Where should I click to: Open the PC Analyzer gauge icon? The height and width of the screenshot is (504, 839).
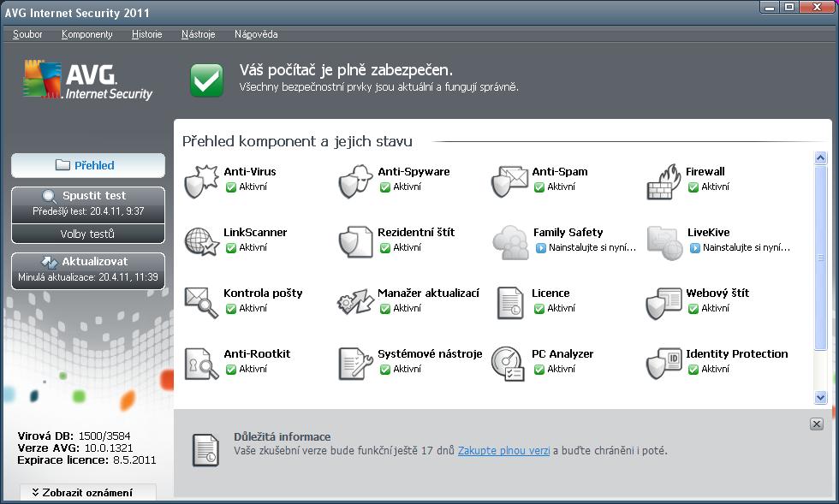coord(509,363)
